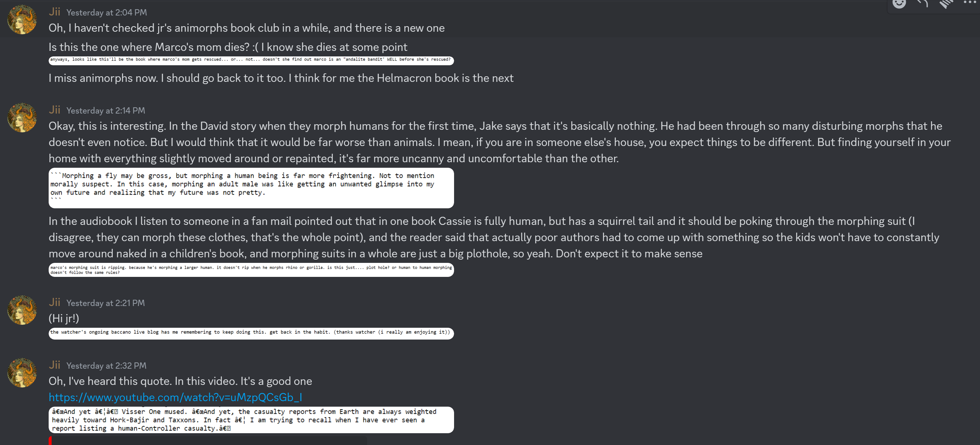Click the "Yesterday at 2:21 PM" timestamp
This screenshot has height=445, width=980.
[106, 303]
